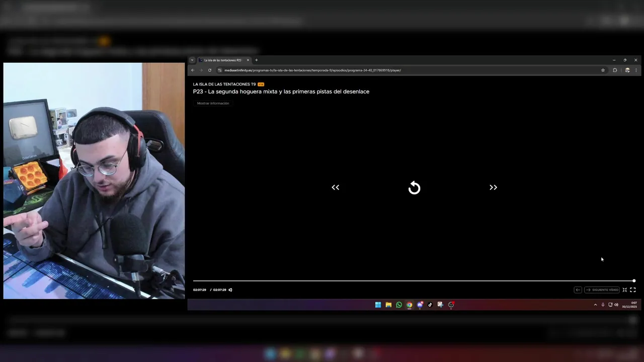
Task: Close the La isla de las tentaciones tab
Action: point(248,60)
